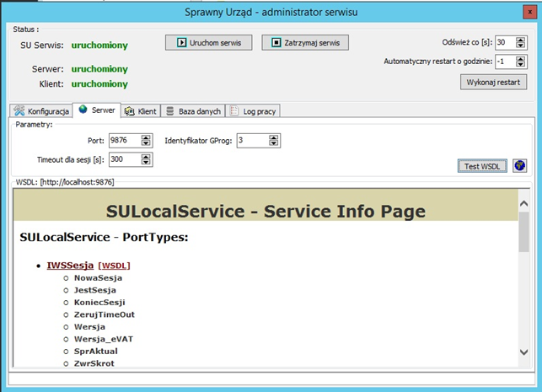Select the Serwer tab
This screenshot has height=392, width=542.
(97, 110)
